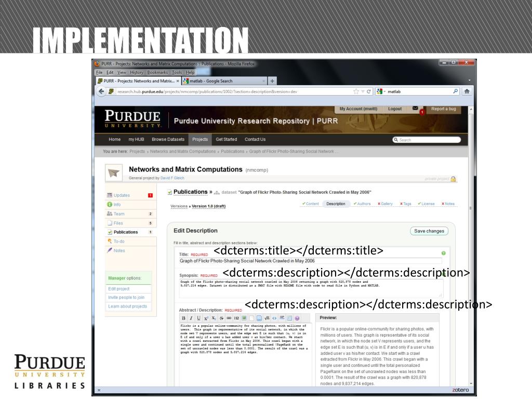The width and height of the screenshot is (532, 399).
Task: Apply subscript formatting in editor toolbar
Action: point(214,318)
